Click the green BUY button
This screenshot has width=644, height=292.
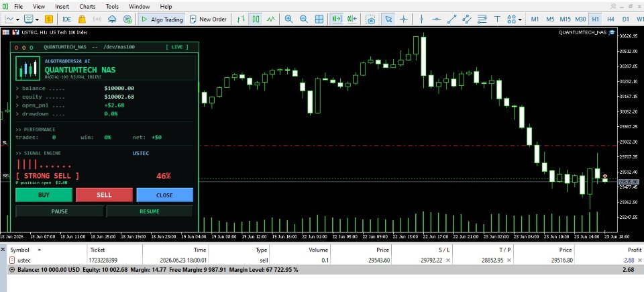(x=44, y=195)
